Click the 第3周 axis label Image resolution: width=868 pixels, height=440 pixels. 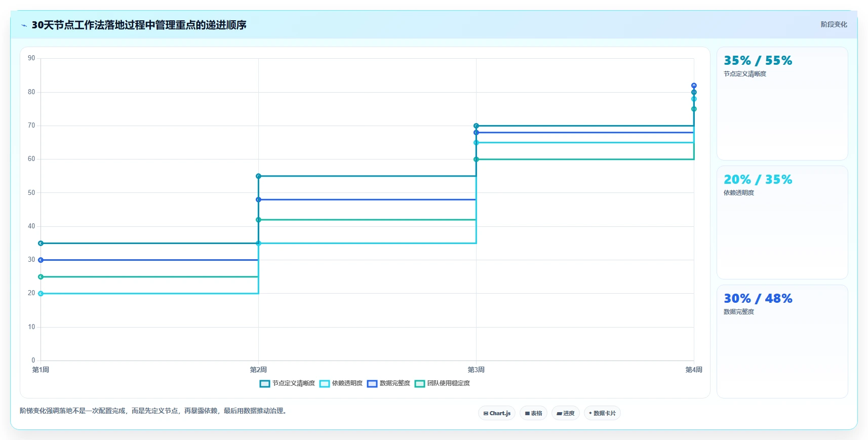click(x=476, y=370)
